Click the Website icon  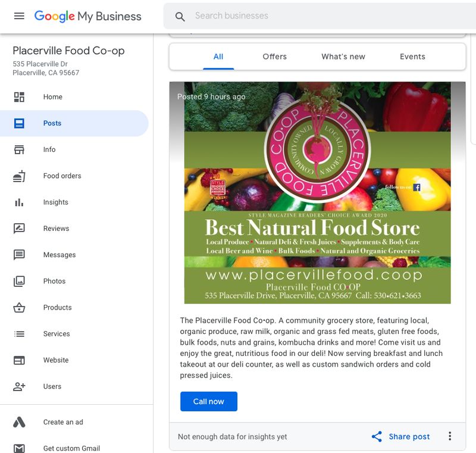19,360
